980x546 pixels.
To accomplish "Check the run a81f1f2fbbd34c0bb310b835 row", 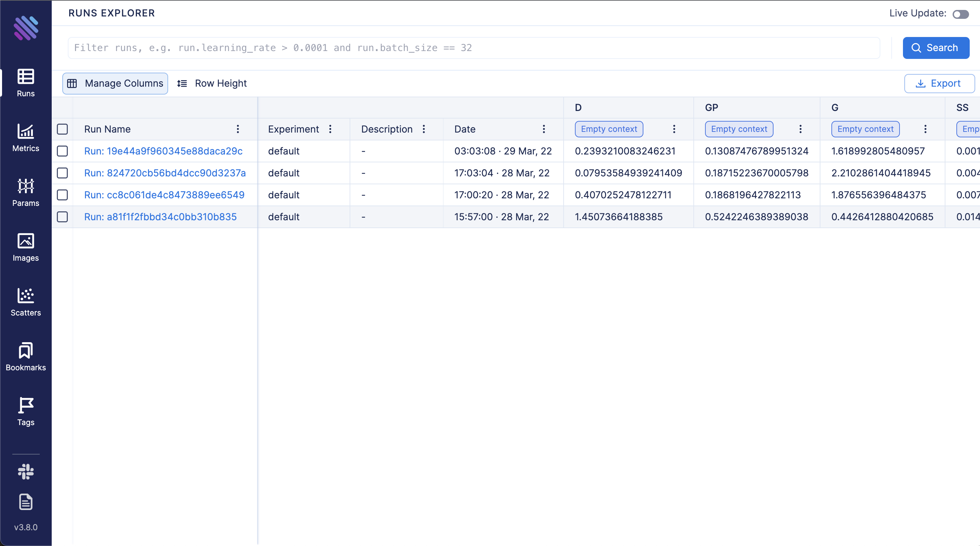I will [x=62, y=217].
